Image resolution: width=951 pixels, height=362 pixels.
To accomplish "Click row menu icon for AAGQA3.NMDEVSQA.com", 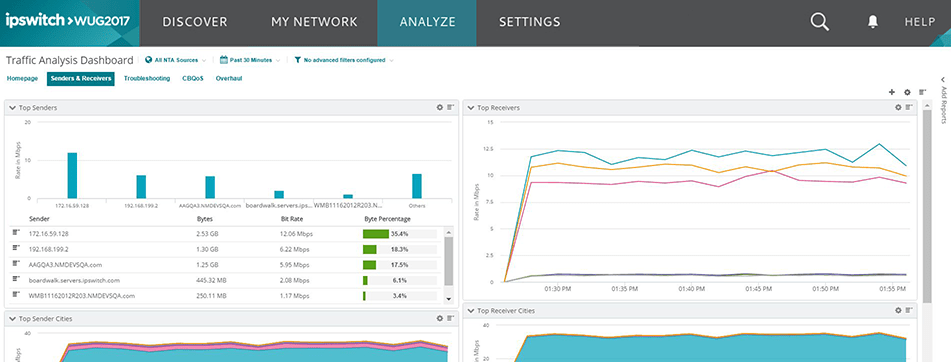I will tap(16, 264).
